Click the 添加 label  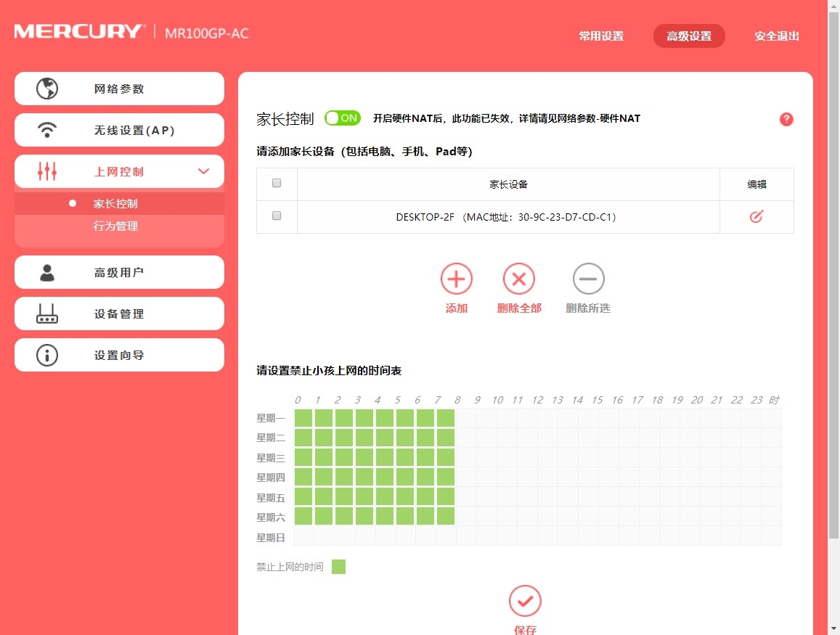click(457, 308)
